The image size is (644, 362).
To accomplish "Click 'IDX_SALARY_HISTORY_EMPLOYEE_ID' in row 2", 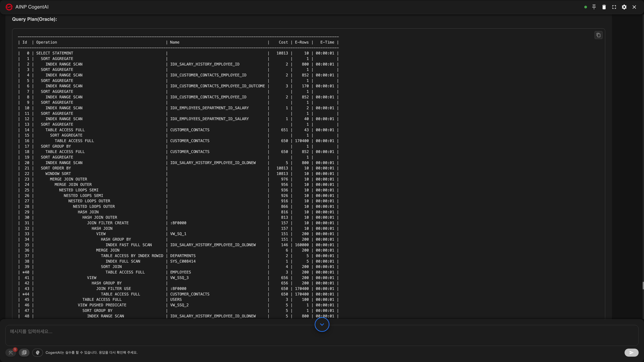I will [x=205, y=64].
